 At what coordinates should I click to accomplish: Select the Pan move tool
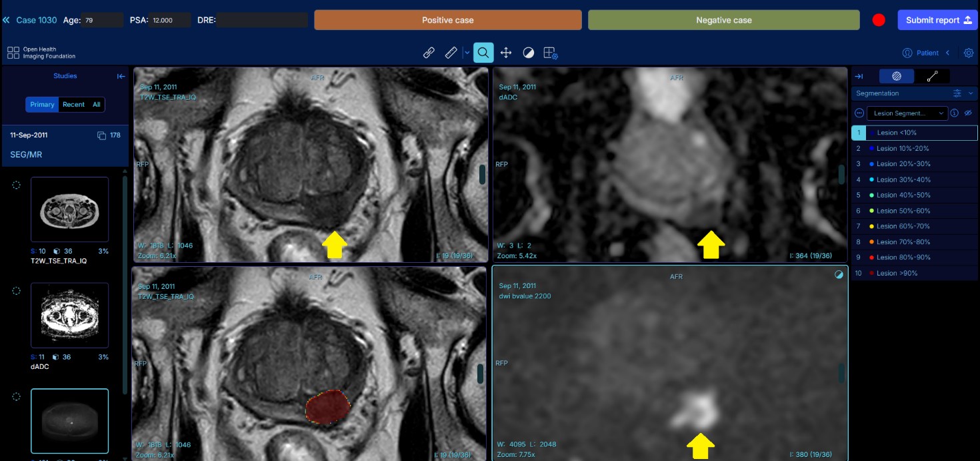point(506,53)
